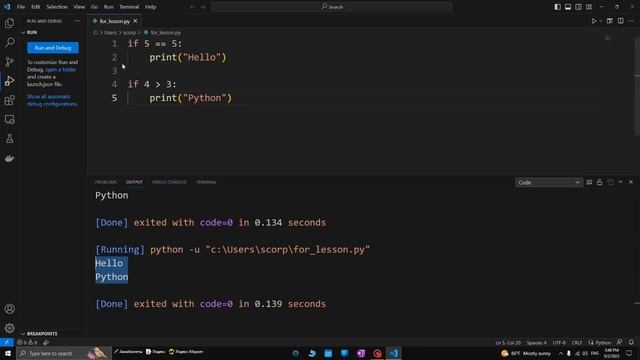Open the Run and Debug ellipsis menu
The height and width of the screenshot is (360, 640).
point(78,21)
